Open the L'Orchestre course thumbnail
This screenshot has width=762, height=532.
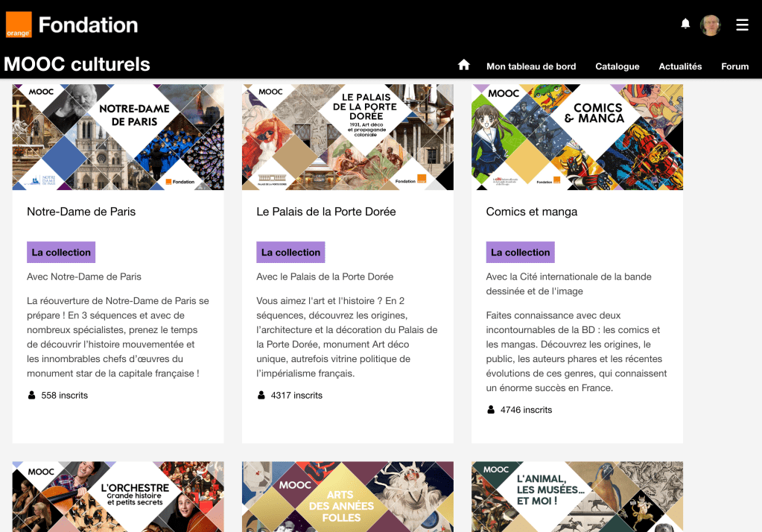(118, 496)
